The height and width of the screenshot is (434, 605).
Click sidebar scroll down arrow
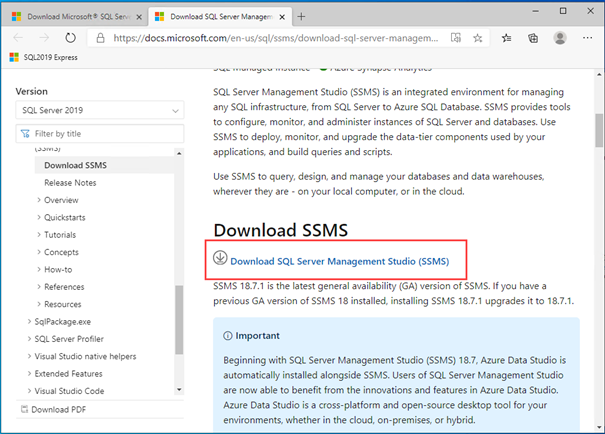point(179,390)
